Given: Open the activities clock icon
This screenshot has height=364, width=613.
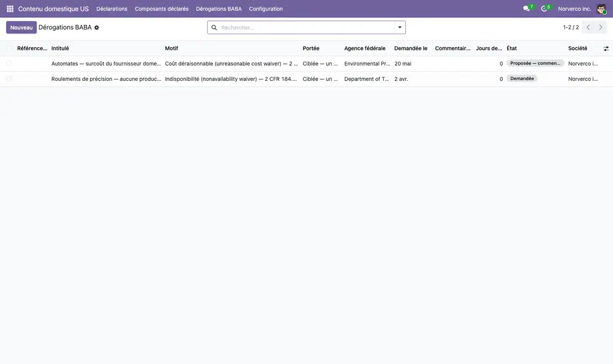Looking at the screenshot, I should coord(544,8).
